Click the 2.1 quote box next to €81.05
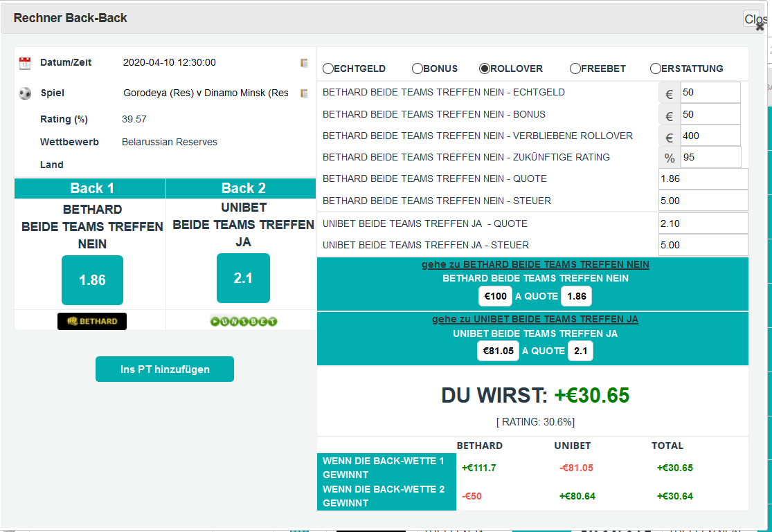Viewport: 772px width, 532px height. [x=580, y=351]
